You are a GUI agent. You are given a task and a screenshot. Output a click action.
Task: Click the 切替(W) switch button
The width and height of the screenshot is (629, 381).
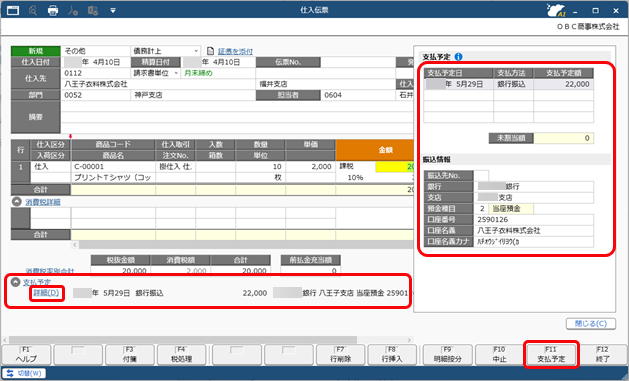(x=25, y=373)
